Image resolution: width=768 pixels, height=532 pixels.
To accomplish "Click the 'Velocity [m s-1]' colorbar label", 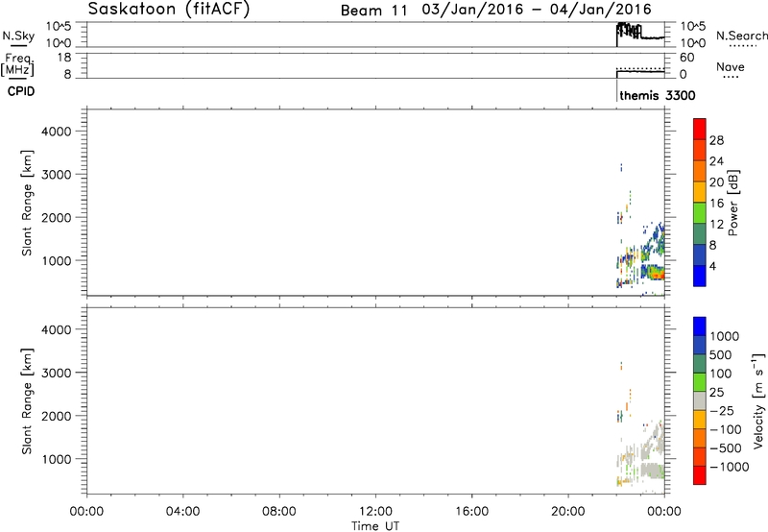I will (758, 400).
